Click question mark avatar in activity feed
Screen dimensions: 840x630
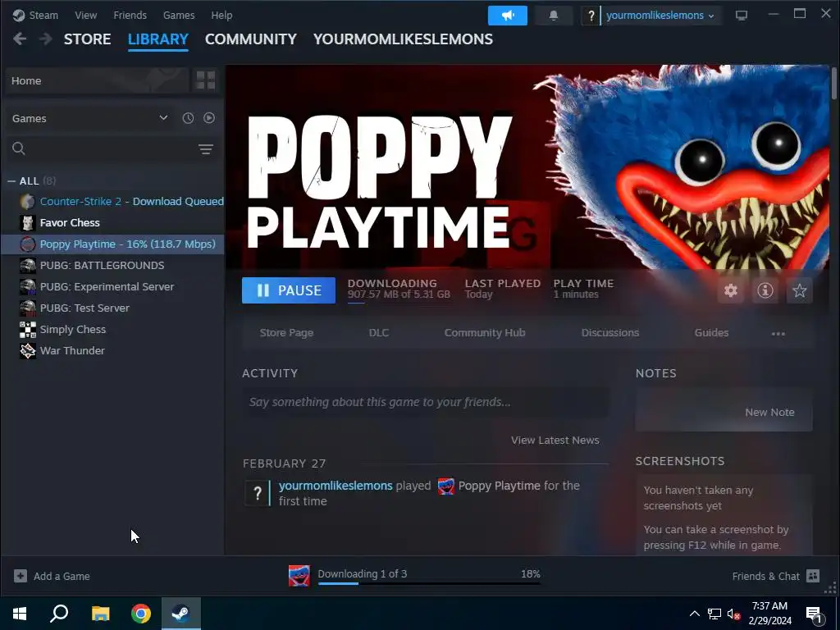point(258,493)
